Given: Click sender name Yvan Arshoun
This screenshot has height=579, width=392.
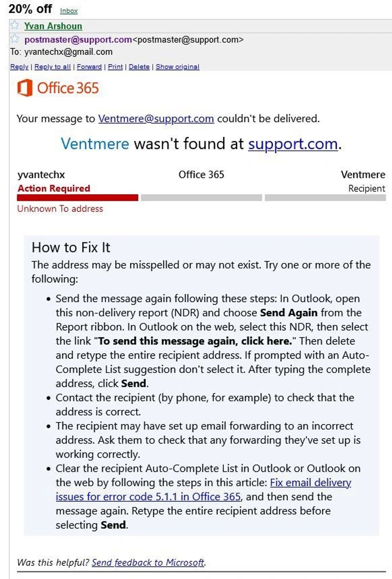Looking at the screenshot, I should pyautogui.click(x=53, y=26).
